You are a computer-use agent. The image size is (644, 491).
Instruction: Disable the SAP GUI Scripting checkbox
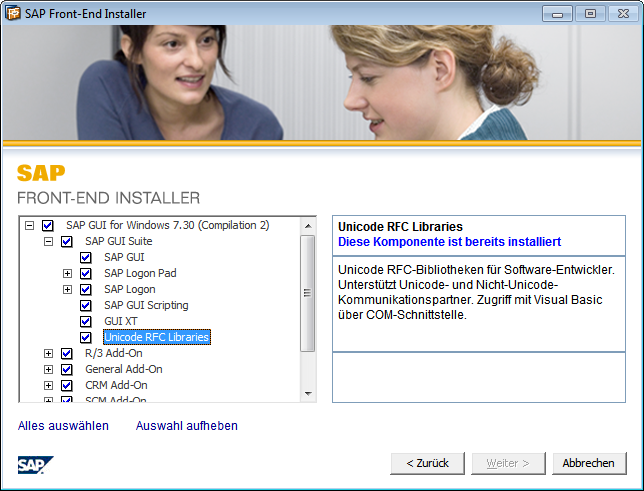[85, 306]
